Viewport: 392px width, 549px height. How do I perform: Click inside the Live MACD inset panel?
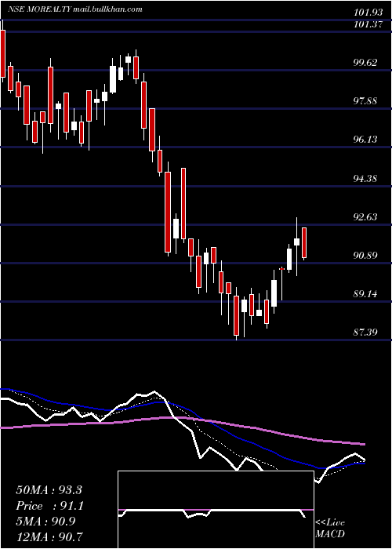[216, 510]
